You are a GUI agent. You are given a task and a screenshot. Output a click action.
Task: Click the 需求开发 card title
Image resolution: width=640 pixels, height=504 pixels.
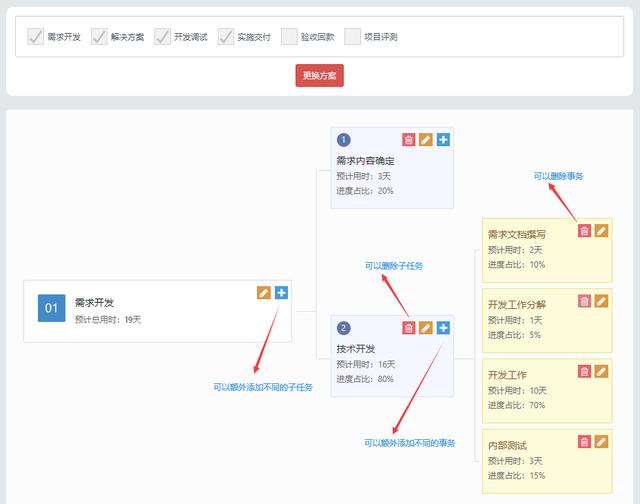click(94, 302)
